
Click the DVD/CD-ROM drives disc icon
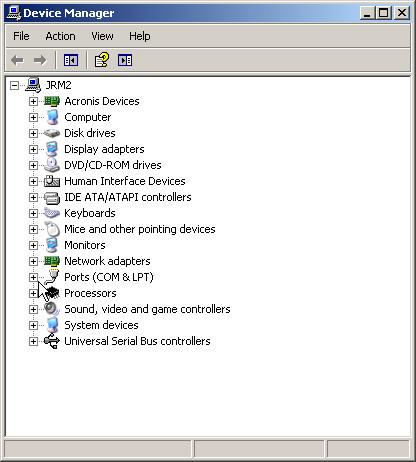click(52, 165)
